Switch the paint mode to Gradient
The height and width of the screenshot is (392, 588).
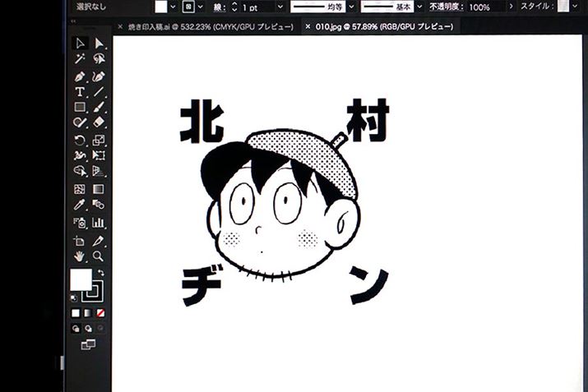click(x=87, y=313)
